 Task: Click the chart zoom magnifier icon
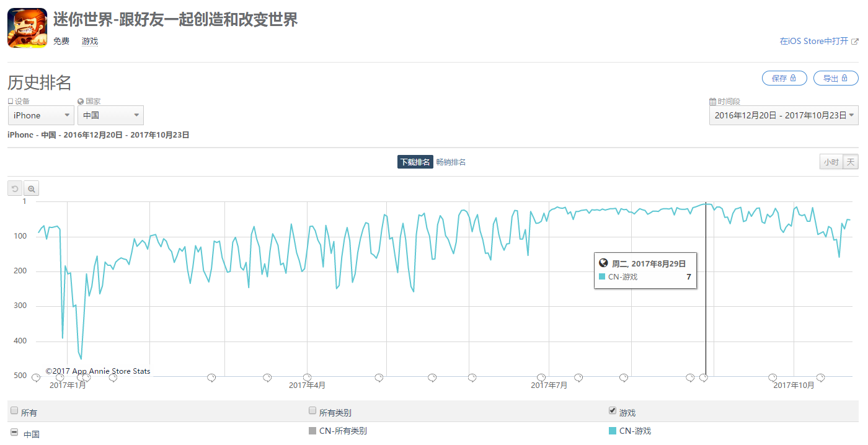[32, 188]
